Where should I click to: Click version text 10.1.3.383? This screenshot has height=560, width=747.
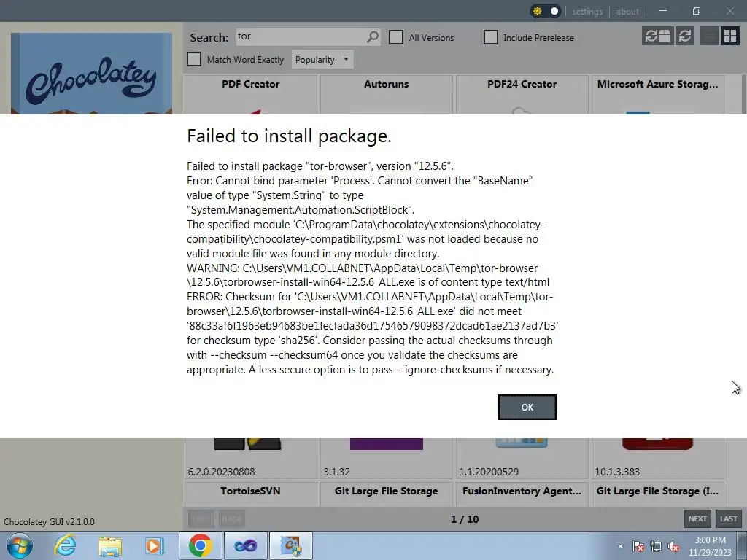(x=617, y=472)
